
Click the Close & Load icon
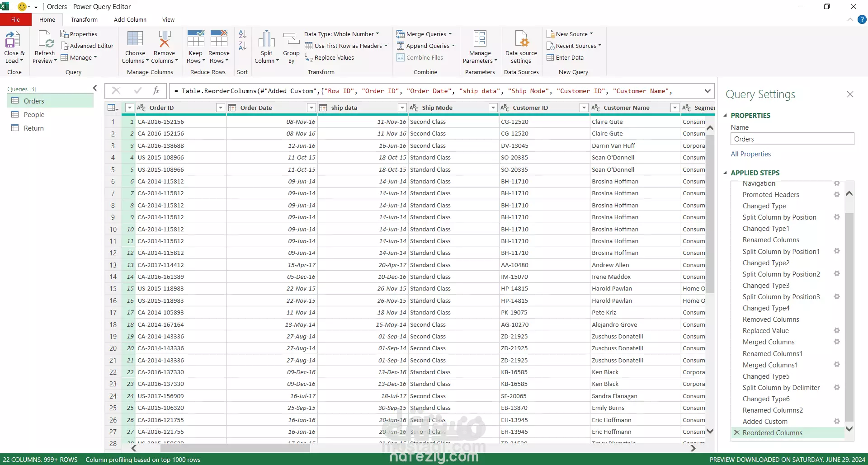pyautogui.click(x=12, y=39)
